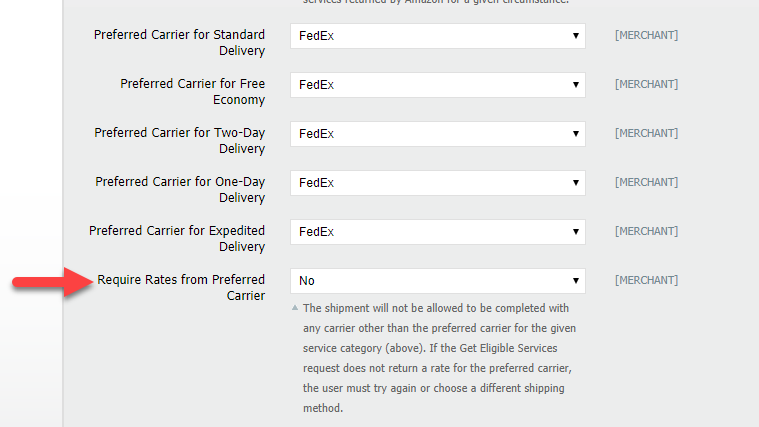Click the help text below the Require Rates dropdown
The image size is (759, 427).
pos(436,358)
